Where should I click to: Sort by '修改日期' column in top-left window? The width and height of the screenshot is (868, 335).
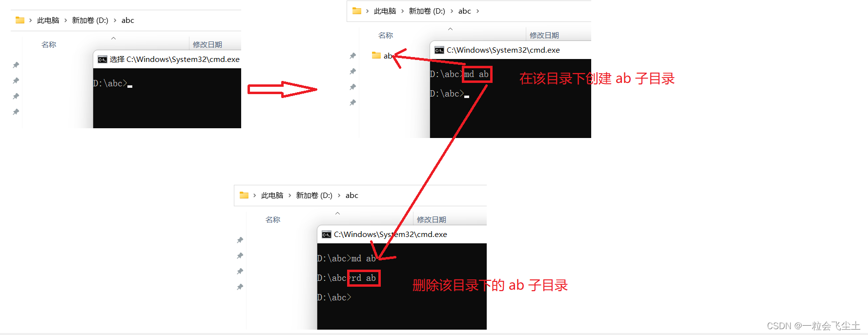pyautogui.click(x=207, y=44)
